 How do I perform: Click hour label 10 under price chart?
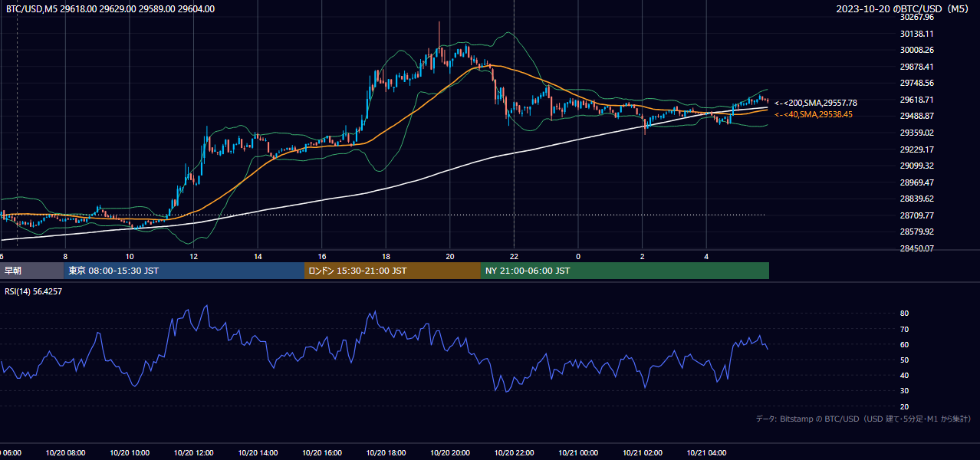(x=130, y=256)
